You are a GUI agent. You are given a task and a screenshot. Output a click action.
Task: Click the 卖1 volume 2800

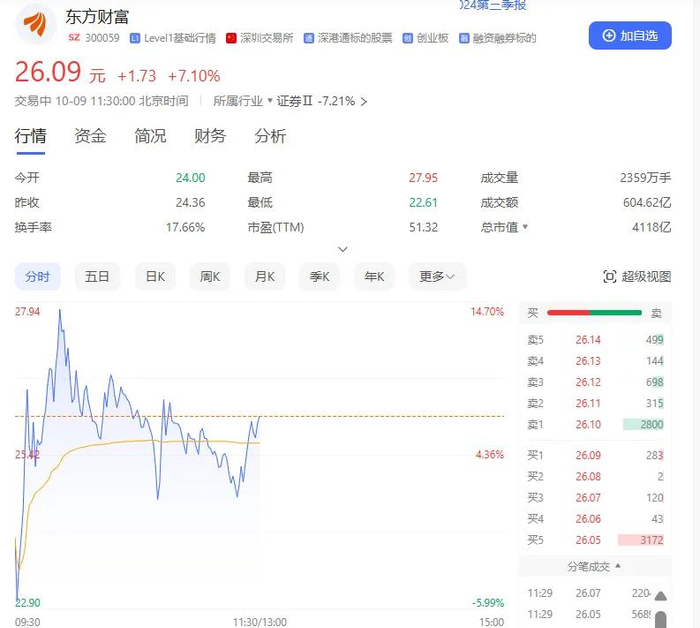(x=652, y=424)
